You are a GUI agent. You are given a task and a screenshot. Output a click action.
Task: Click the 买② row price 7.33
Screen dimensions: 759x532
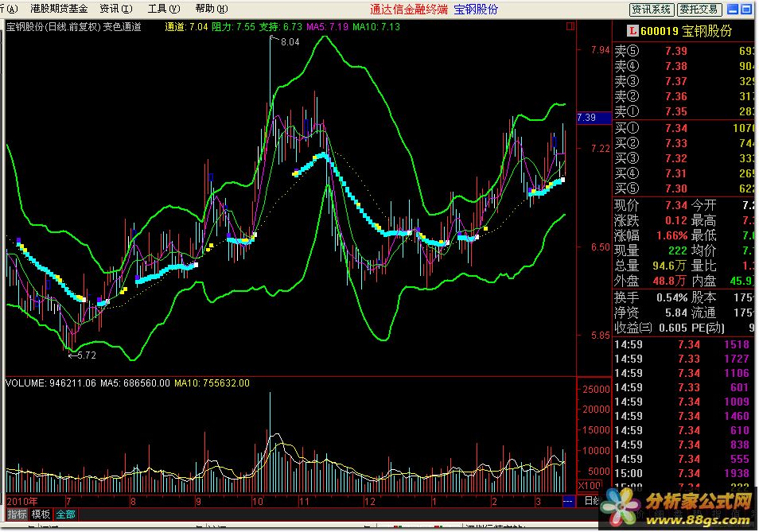[x=676, y=143]
